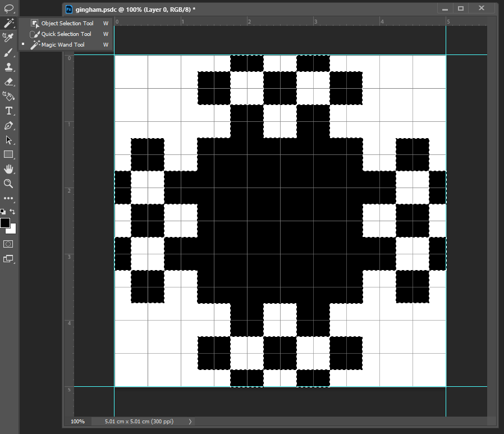Screen dimensions: 504x434
Task: Select the Brush tool
Action: click(x=8, y=52)
